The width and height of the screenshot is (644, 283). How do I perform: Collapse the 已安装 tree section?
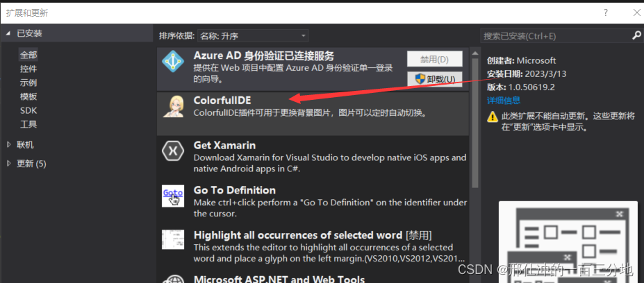click(x=8, y=33)
